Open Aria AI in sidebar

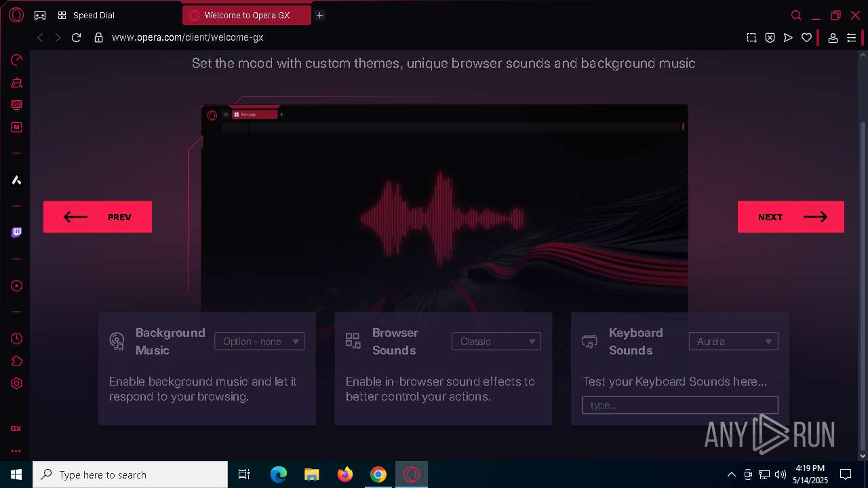pos(16,180)
